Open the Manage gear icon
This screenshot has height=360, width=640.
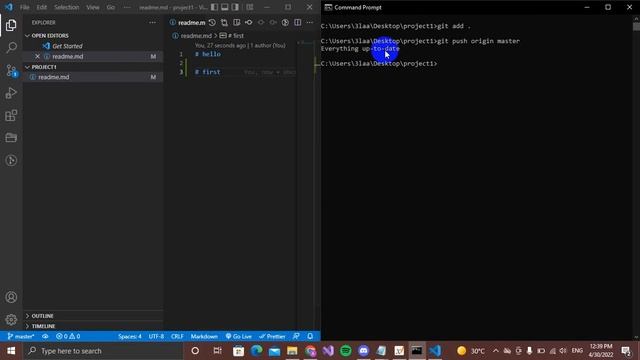(11, 320)
